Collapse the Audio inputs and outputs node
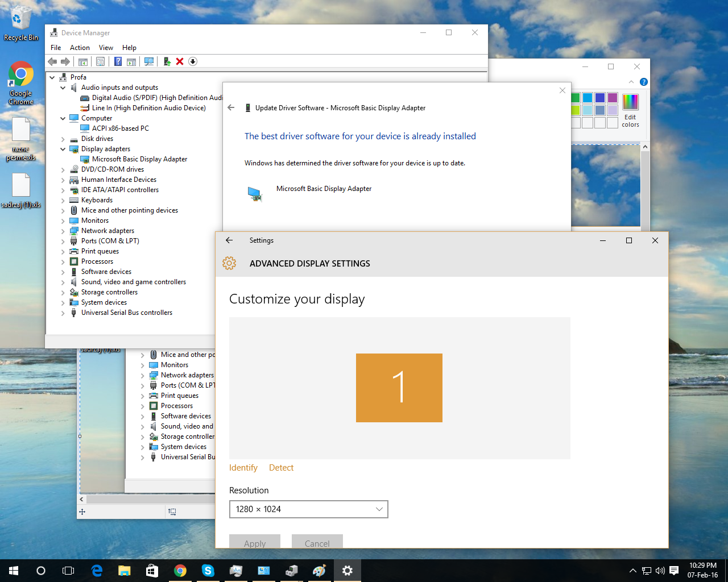728x582 pixels. (63, 88)
